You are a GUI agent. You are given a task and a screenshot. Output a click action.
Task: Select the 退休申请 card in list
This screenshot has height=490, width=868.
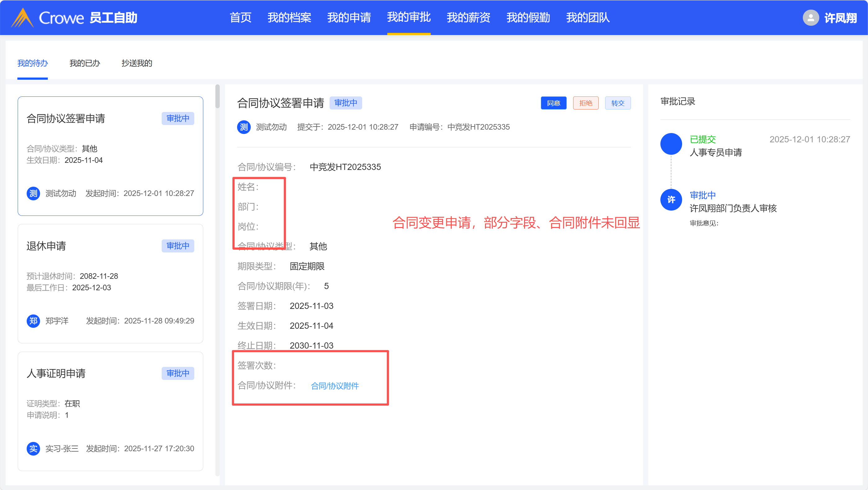coord(110,283)
